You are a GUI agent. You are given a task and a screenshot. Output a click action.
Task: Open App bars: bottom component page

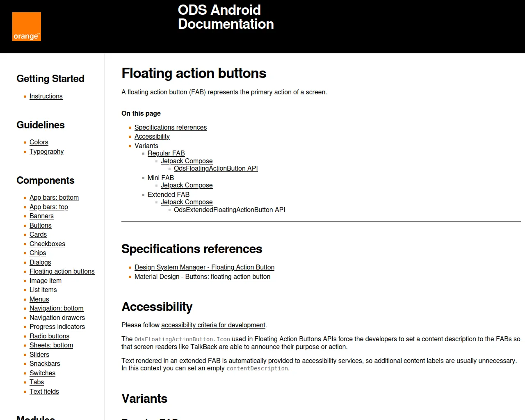[x=54, y=198]
